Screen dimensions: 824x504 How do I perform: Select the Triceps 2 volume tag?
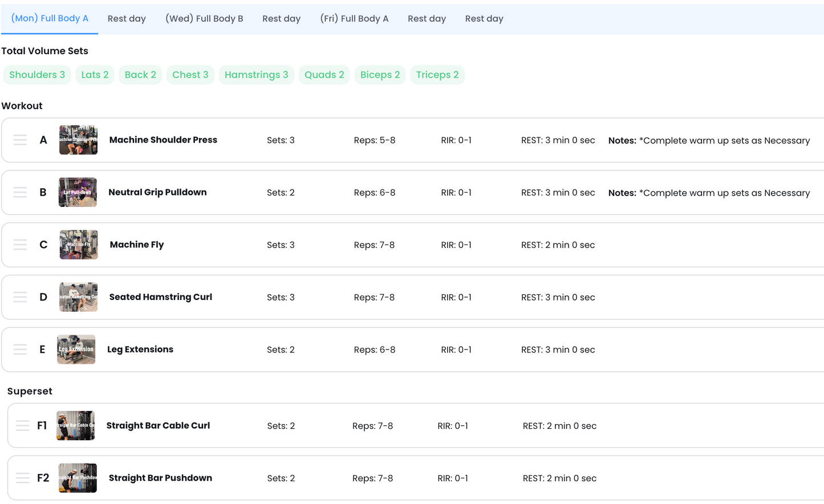pos(437,75)
